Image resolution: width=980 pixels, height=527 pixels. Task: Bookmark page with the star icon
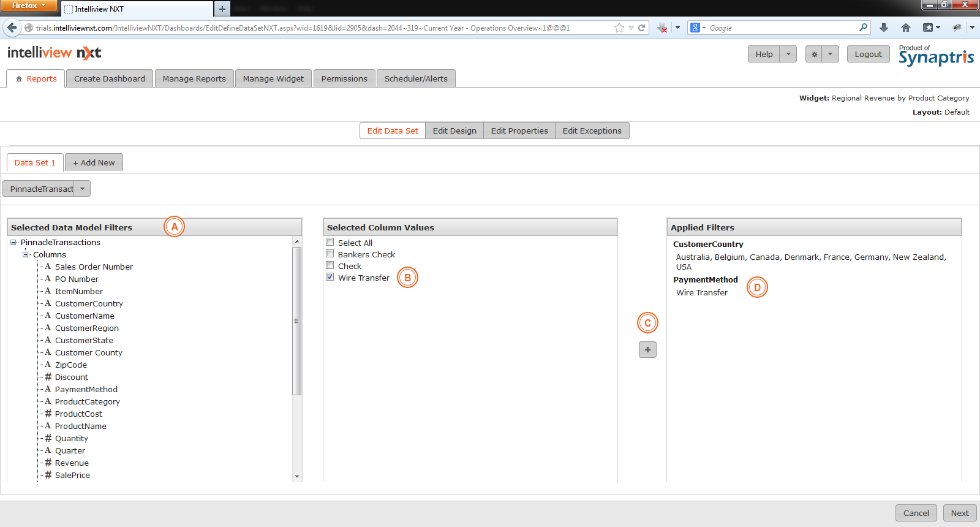coord(619,28)
